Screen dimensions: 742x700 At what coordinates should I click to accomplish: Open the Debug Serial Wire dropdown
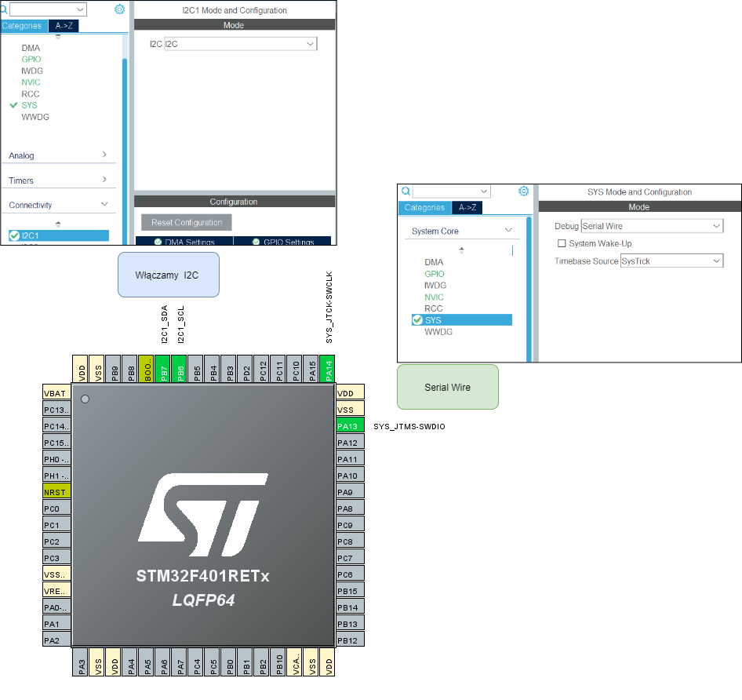tap(651, 226)
